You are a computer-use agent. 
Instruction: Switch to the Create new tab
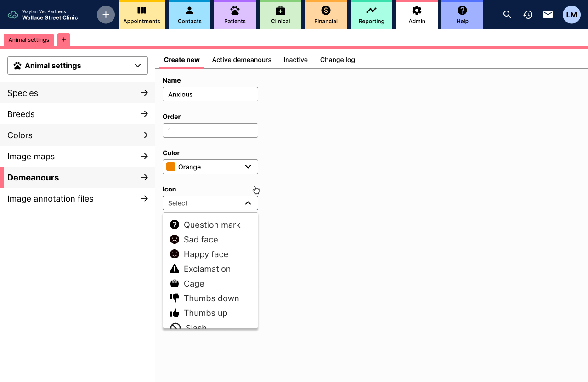(x=182, y=60)
